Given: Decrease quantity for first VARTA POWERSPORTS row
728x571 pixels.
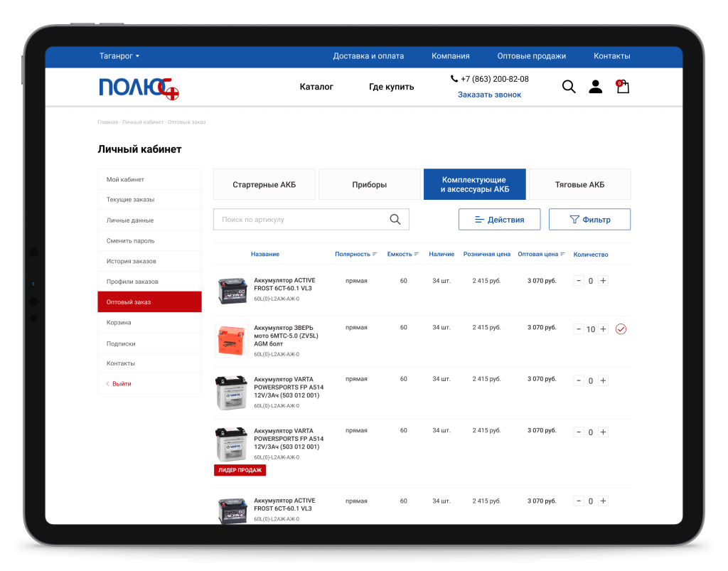Looking at the screenshot, I should click(x=579, y=380).
